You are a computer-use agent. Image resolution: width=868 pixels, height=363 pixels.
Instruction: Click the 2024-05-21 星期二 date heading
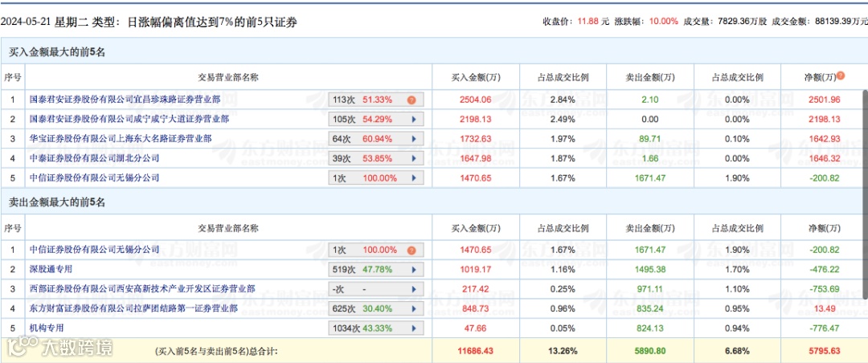(x=44, y=22)
